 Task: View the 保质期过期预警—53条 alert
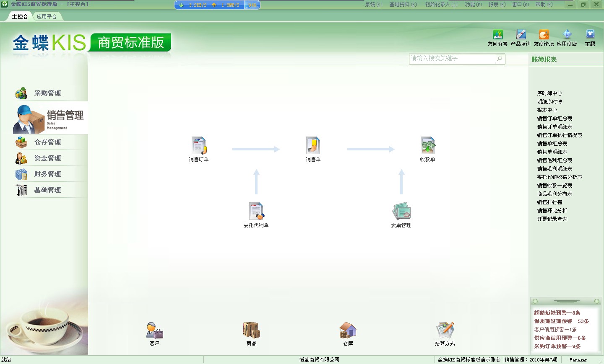tap(561, 321)
